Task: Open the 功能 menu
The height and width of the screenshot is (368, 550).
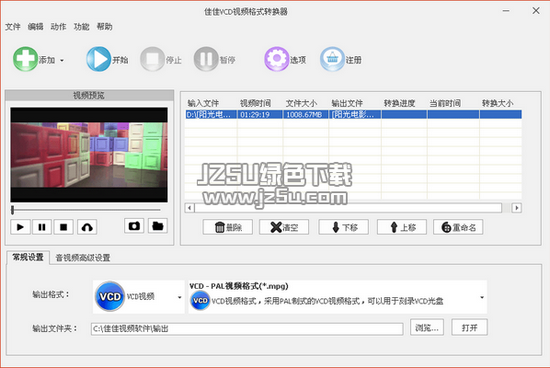Action: click(81, 27)
